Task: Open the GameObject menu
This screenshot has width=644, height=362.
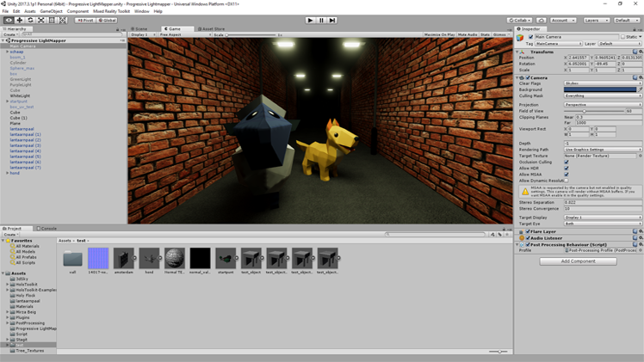Action: coord(51,11)
